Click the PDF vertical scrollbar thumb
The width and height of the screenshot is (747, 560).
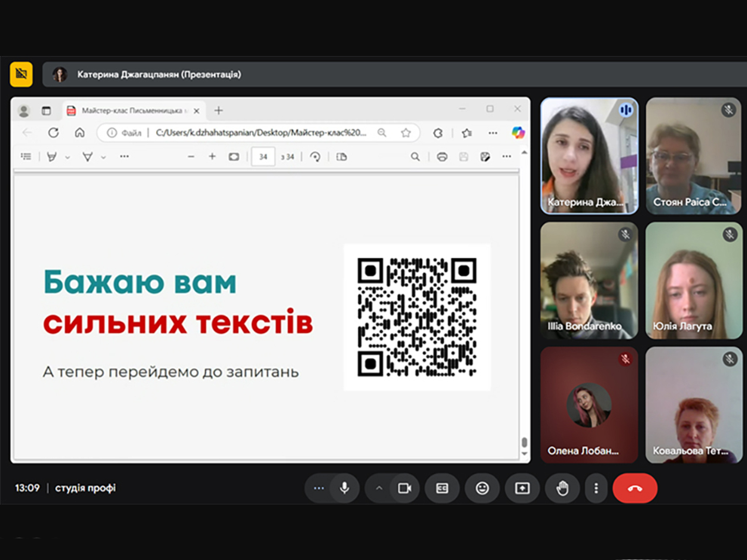tap(524, 442)
